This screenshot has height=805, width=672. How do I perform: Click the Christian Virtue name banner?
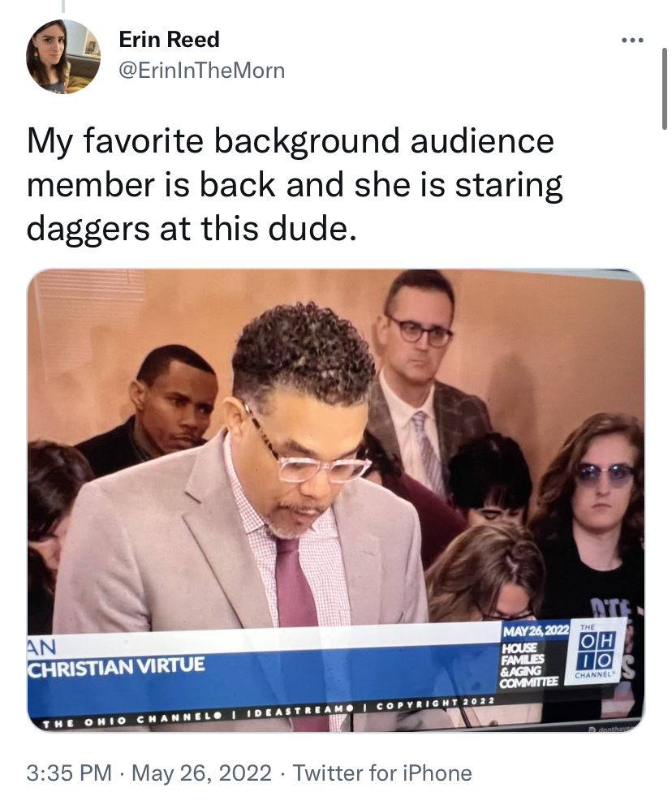(117, 666)
